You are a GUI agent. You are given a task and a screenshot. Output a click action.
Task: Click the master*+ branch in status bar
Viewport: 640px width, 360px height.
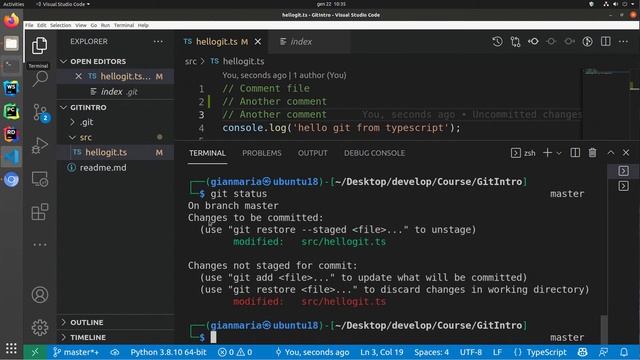click(x=76, y=352)
